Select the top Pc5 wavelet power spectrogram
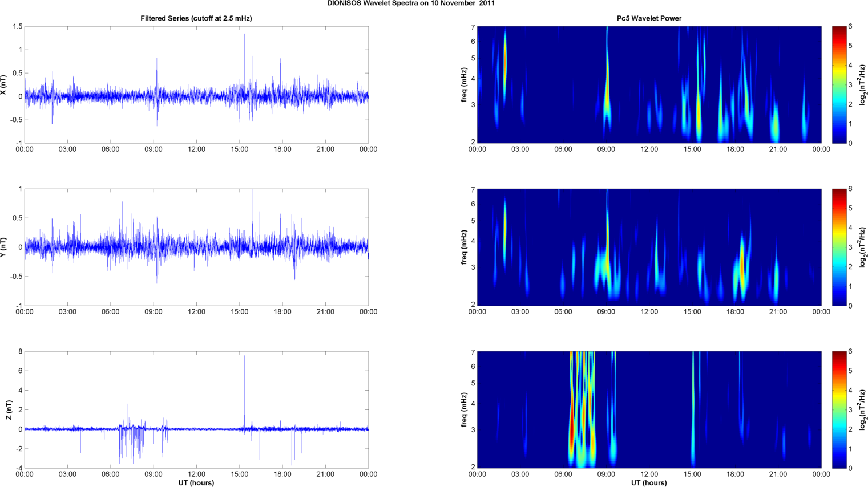The width and height of the screenshot is (868, 487). [649, 85]
